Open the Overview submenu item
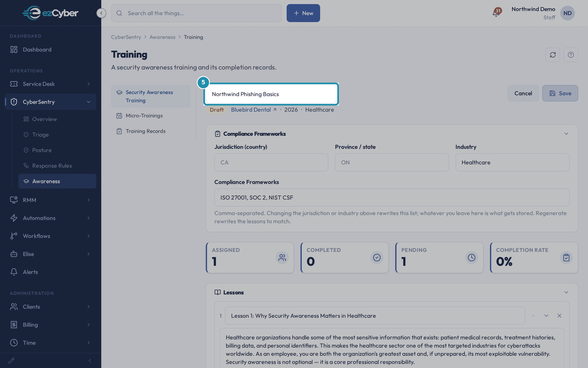The height and width of the screenshot is (368, 588). coord(57,119)
